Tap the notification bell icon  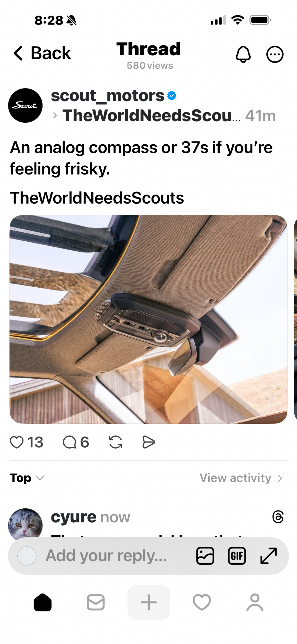click(243, 54)
